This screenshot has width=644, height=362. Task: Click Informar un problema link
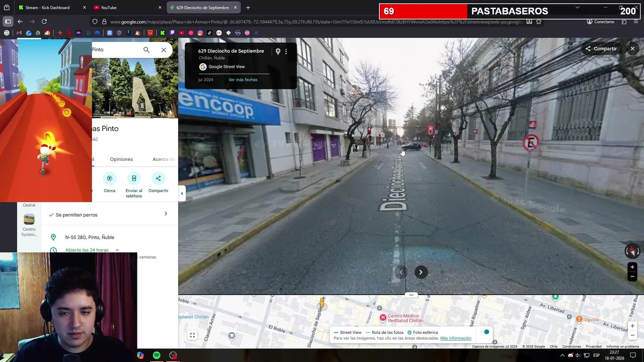623,346
